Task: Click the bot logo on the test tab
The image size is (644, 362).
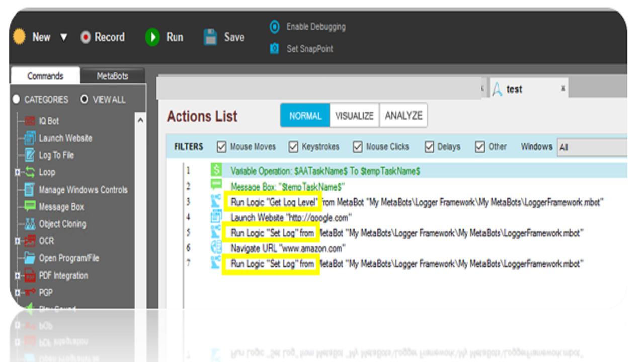Action: click(497, 89)
